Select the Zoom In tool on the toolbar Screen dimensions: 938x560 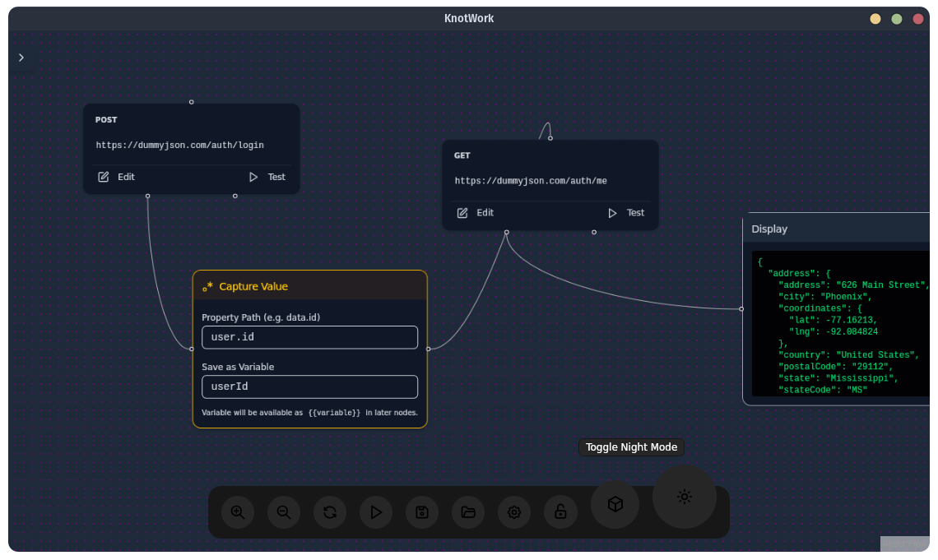[x=238, y=511]
